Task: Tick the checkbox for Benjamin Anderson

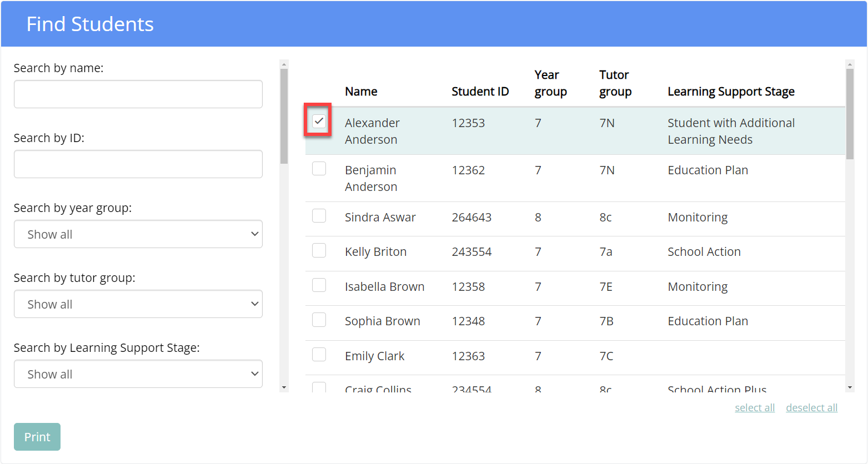Action: (x=319, y=168)
